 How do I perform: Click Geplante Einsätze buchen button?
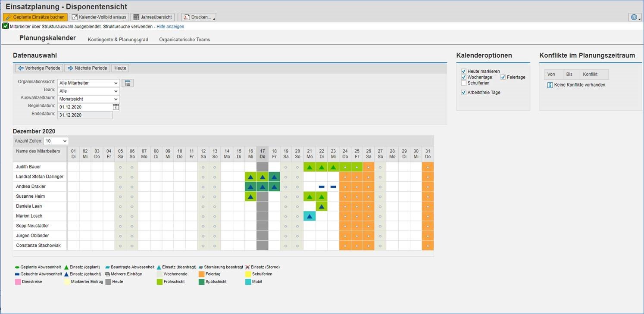[35, 17]
